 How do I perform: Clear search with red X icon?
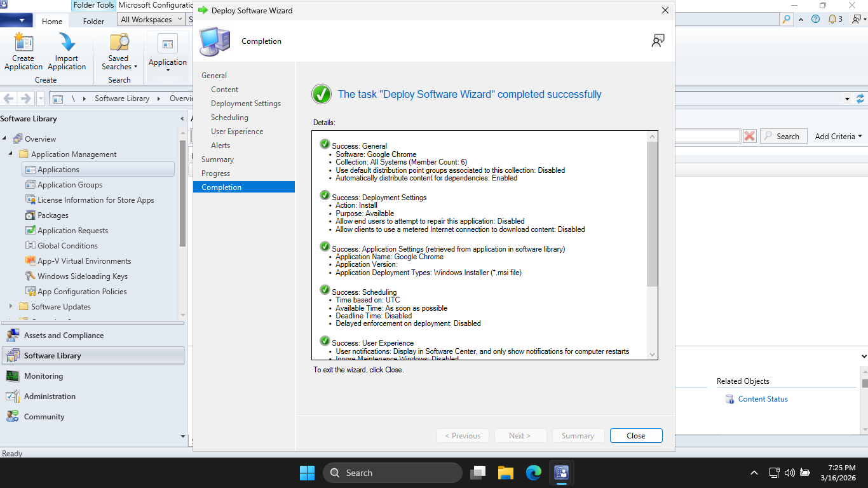coord(750,136)
